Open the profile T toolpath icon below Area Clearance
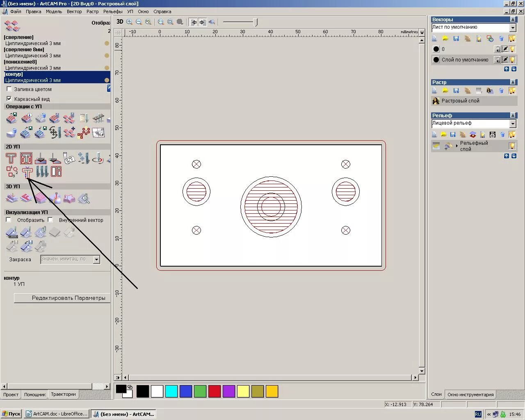The width and height of the screenshot is (525, 420). coord(27,172)
